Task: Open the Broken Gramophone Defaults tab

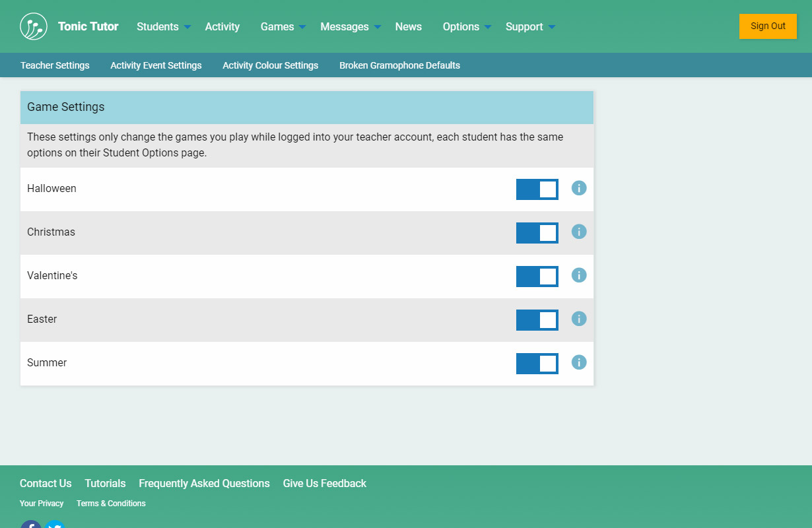Action: (x=399, y=65)
